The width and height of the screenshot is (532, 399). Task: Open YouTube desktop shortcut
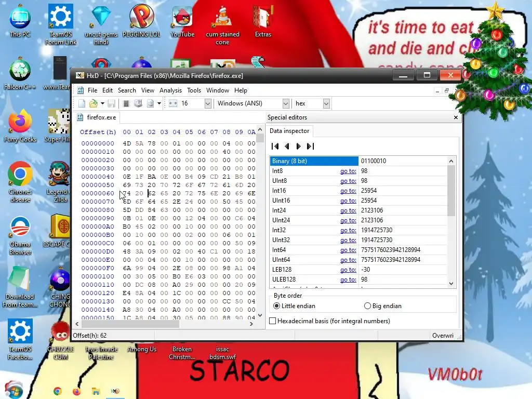[182, 22]
